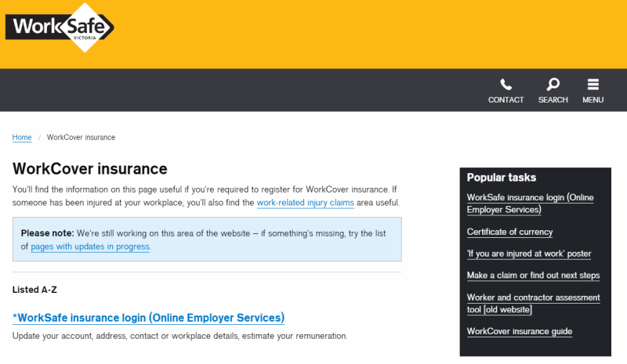Viewport: 627px width, 364px height.
Task: Open 'If you are injured at work' poster
Action: tap(529, 254)
